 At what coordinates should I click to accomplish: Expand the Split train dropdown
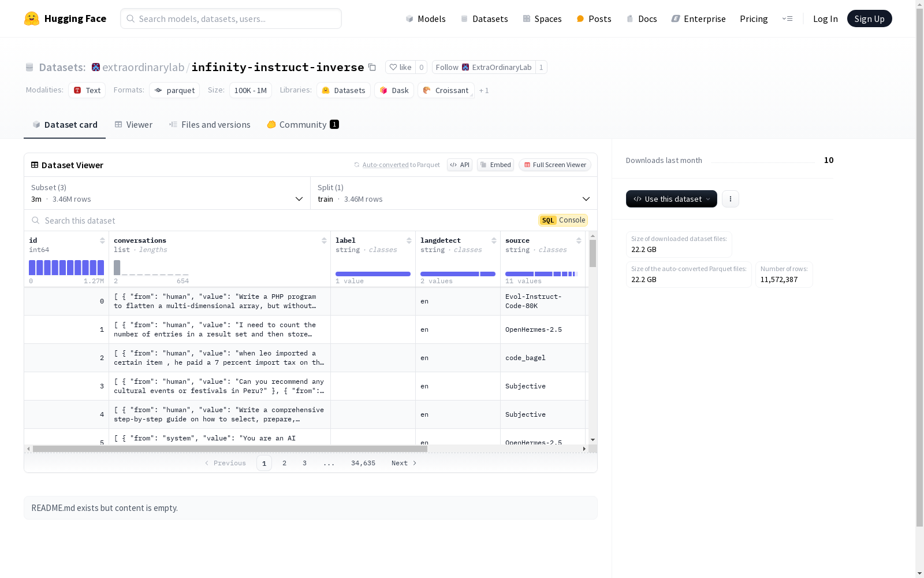click(454, 193)
